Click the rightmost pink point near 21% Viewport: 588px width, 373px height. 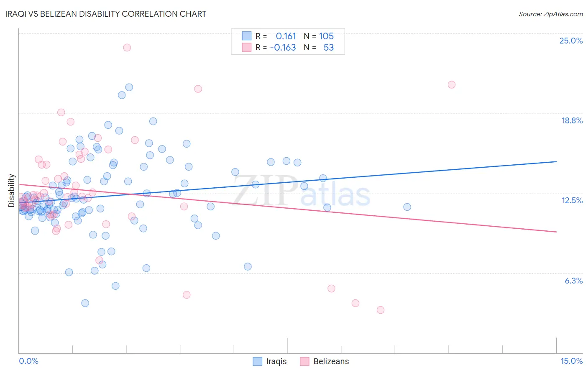point(452,84)
